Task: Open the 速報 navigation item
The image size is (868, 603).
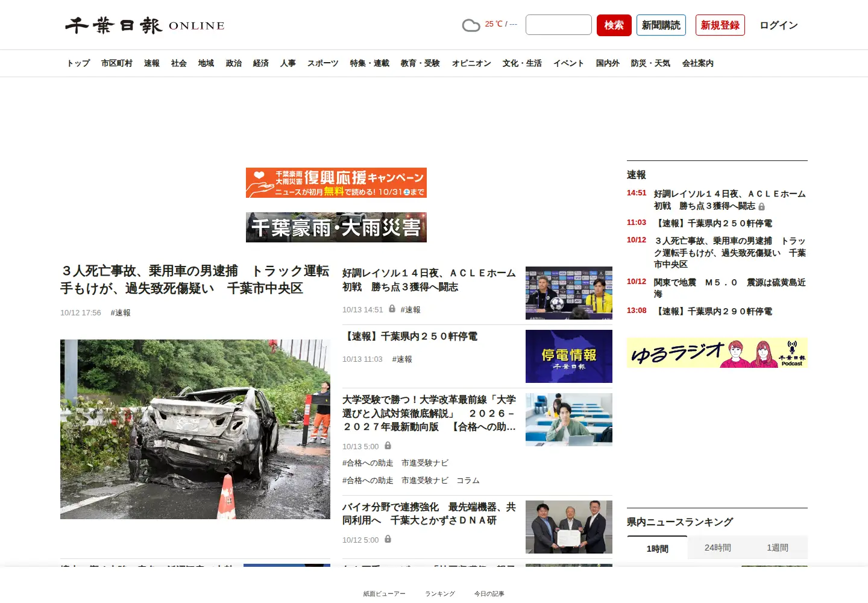Action: [x=152, y=63]
